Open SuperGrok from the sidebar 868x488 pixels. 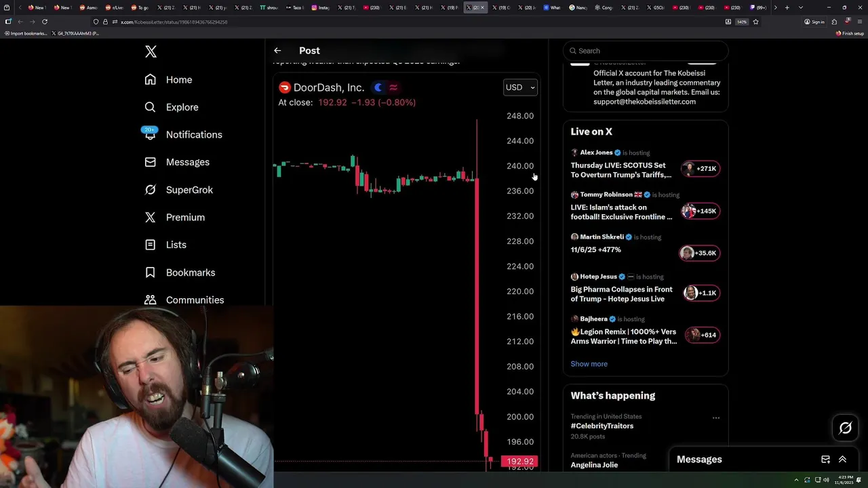pos(179,190)
